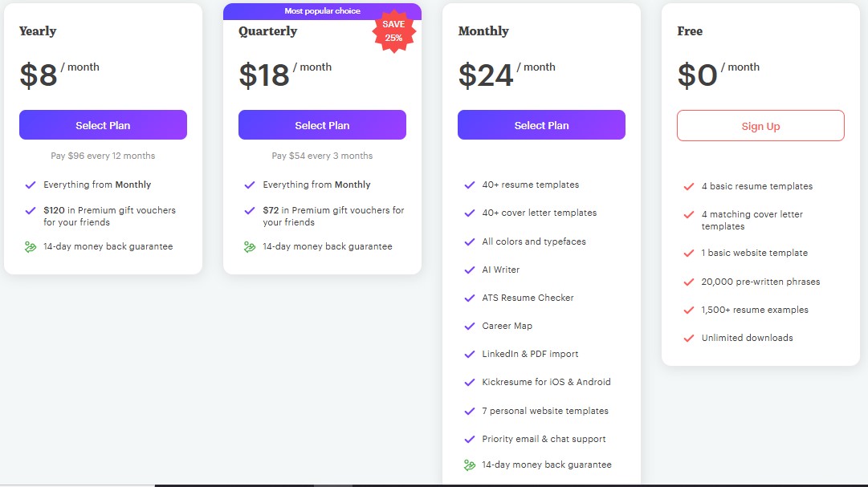
Task: Click the Quarterly plan heading
Action: pyautogui.click(x=267, y=30)
